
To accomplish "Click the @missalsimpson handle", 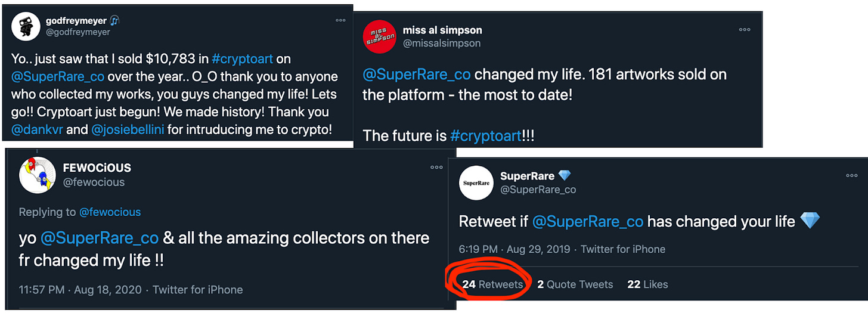I will [442, 43].
